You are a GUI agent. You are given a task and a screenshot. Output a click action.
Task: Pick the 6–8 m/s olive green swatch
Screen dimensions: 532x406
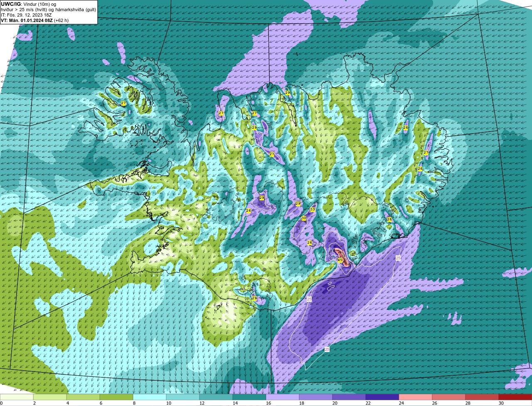[116, 397]
